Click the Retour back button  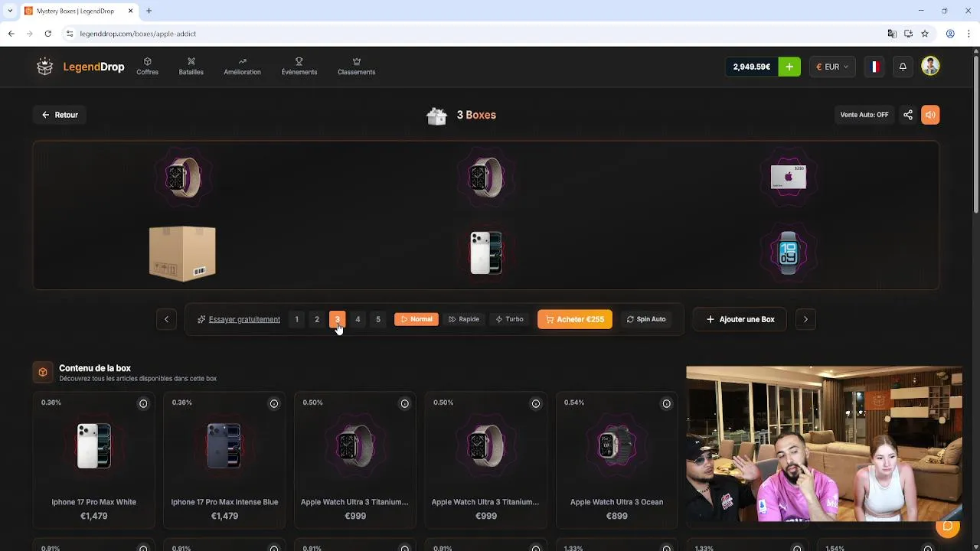(60, 115)
